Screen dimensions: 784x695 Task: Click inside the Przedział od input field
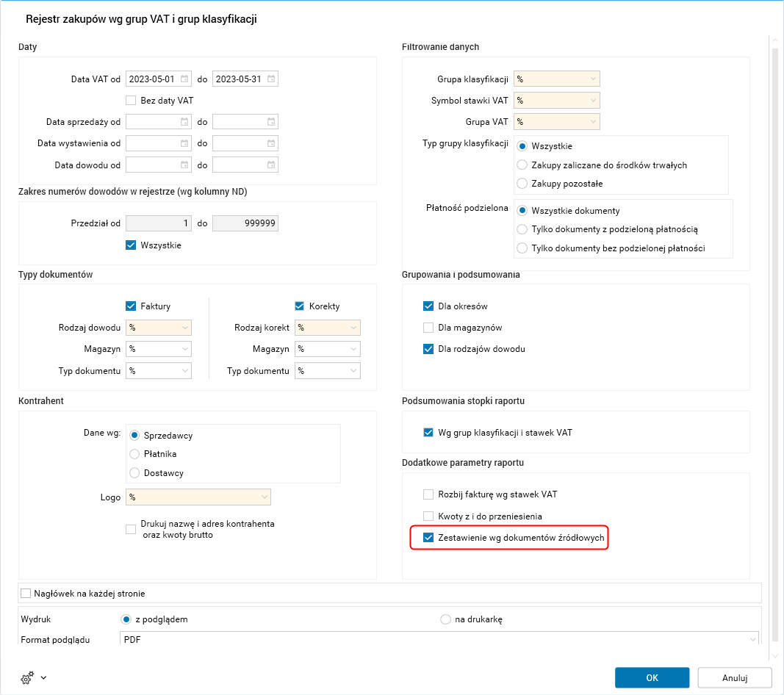[158, 222]
